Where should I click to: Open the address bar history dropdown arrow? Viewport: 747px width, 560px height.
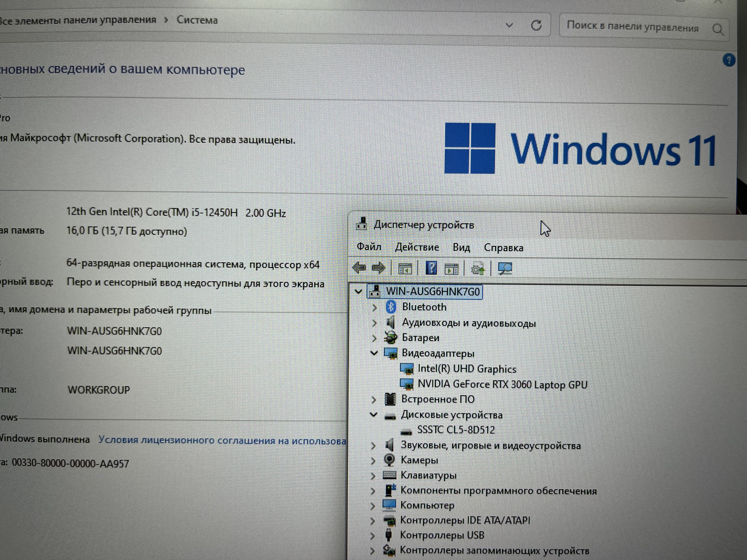point(509,25)
